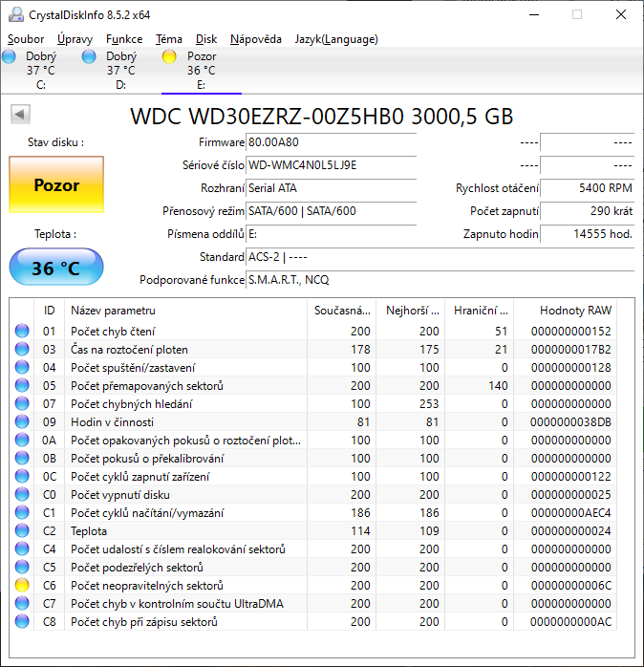Click the 290 krát power-on count field
The image size is (644, 667).
[x=588, y=211]
